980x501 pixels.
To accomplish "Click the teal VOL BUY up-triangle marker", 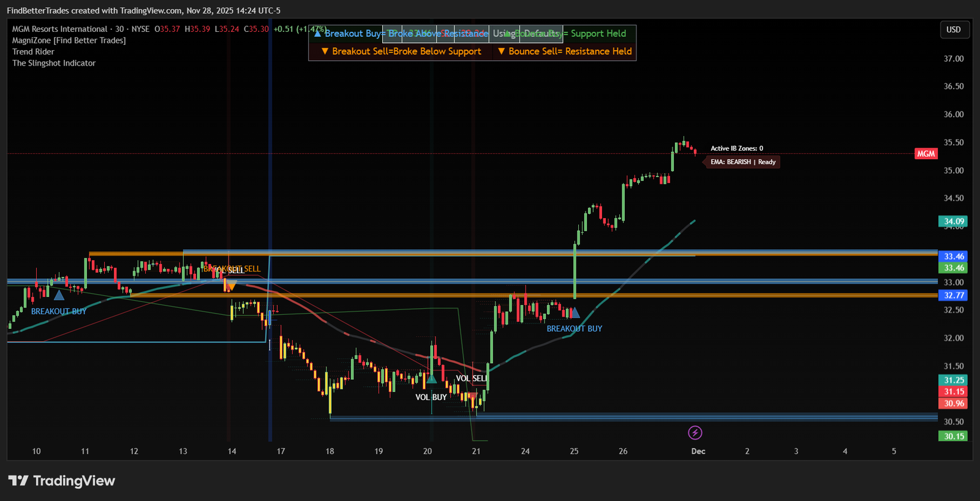I will pyautogui.click(x=432, y=379).
